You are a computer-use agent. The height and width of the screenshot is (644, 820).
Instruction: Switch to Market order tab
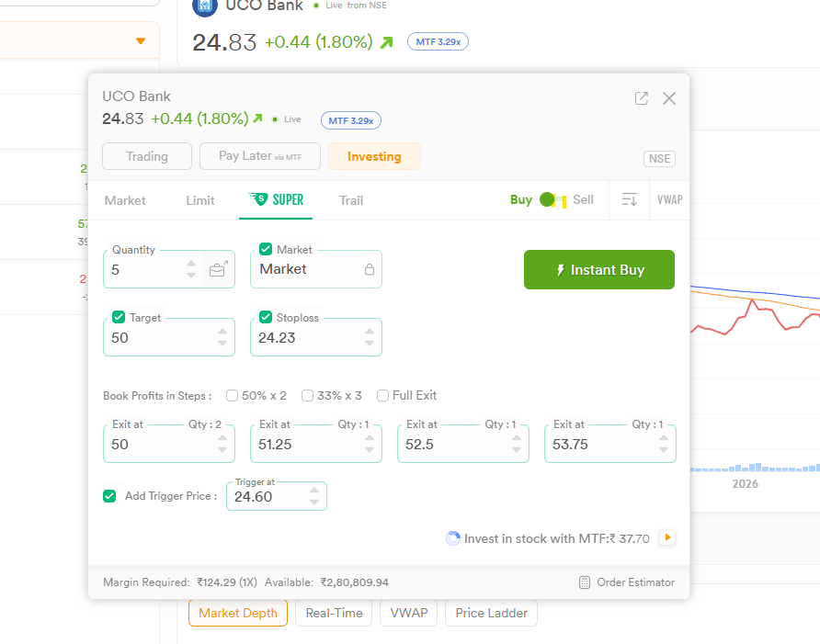coord(125,200)
